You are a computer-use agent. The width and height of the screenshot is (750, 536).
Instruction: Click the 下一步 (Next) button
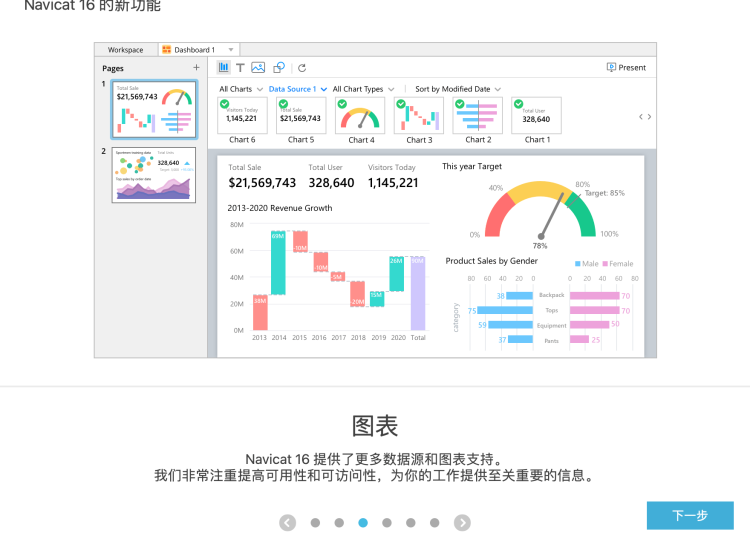(x=690, y=515)
